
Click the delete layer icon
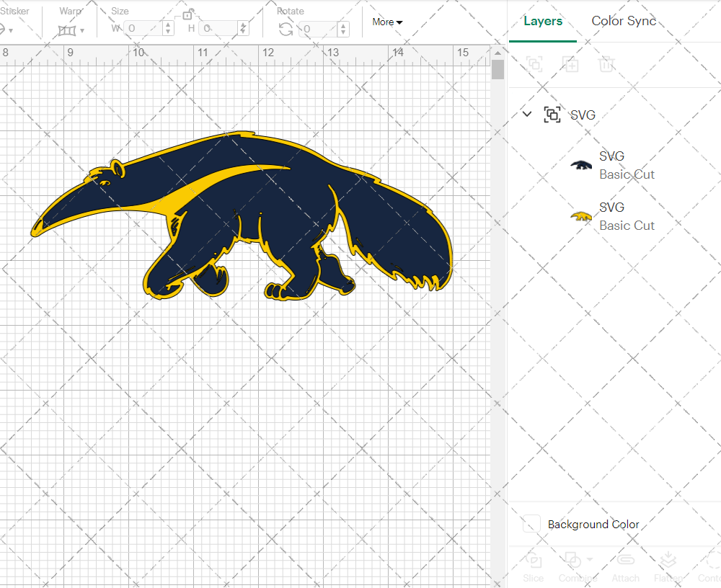click(x=606, y=64)
